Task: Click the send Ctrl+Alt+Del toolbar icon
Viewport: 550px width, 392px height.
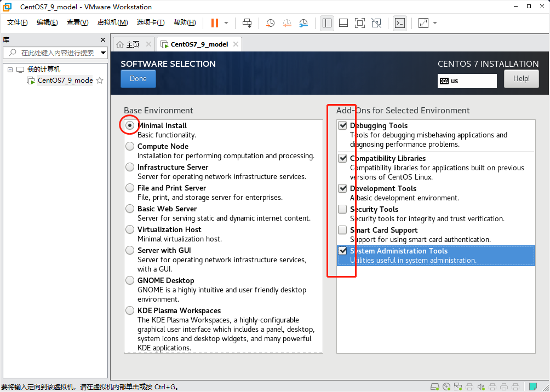Action: 247,23
